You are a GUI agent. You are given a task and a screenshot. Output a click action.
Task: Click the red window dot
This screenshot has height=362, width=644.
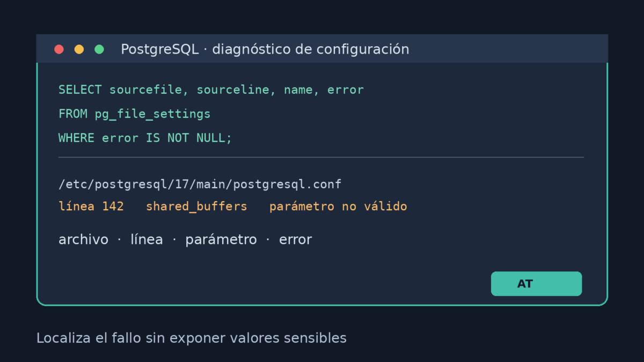pos(59,49)
